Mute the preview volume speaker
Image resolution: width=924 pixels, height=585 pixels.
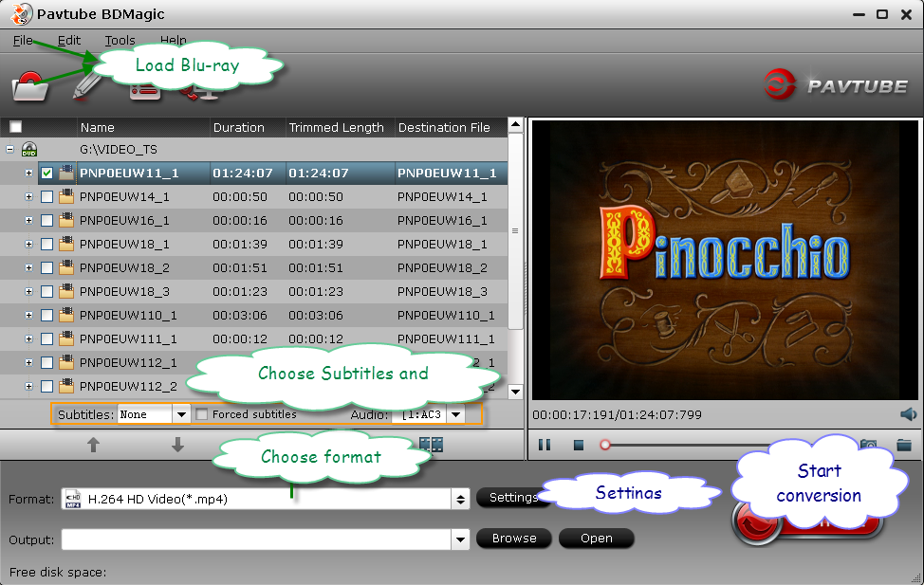[908, 414]
